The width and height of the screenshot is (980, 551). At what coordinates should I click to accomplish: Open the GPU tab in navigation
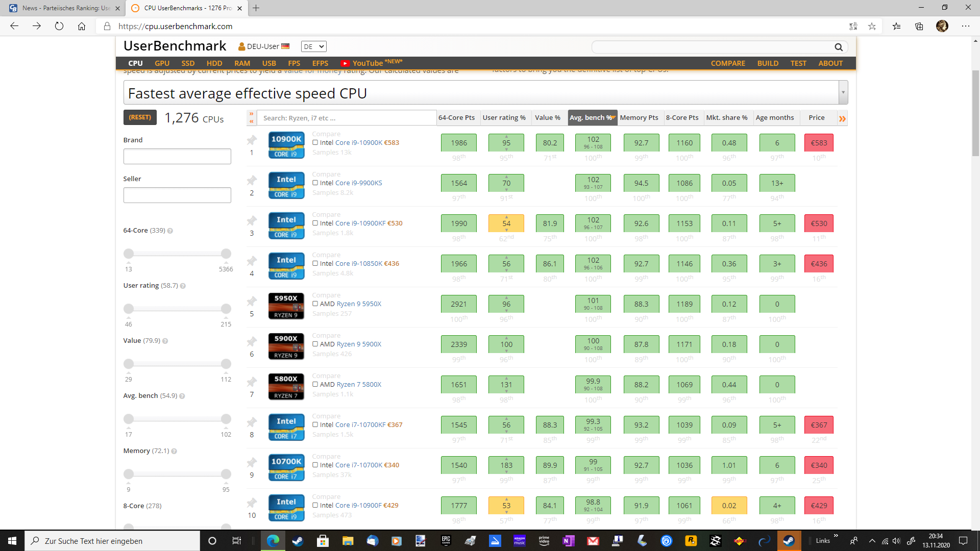click(x=162, y=63)
